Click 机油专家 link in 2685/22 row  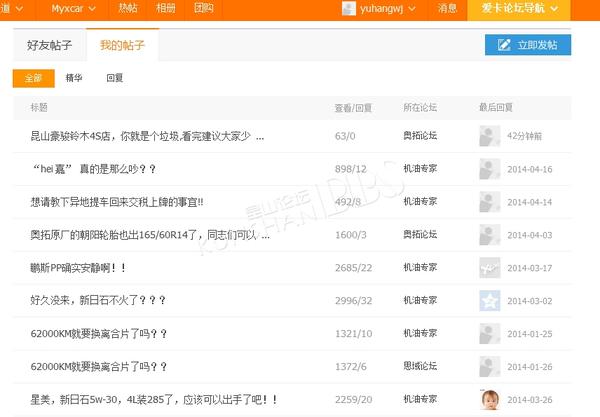point(420,267)
